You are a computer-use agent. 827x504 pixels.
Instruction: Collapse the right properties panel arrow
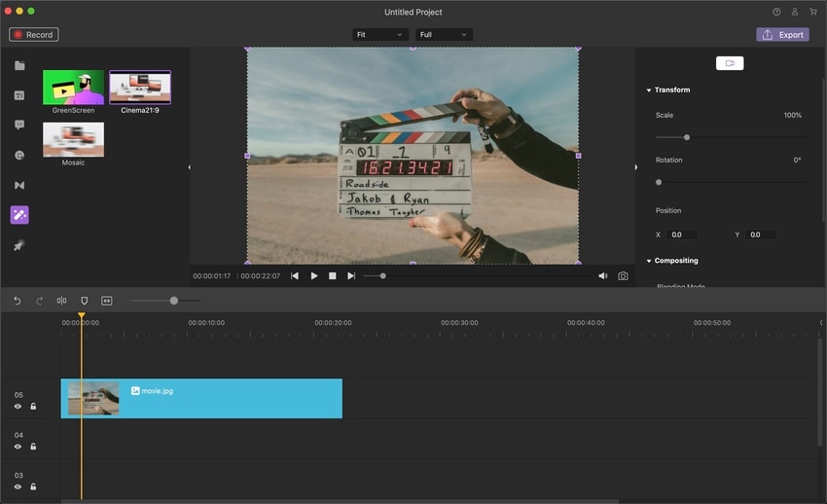(x=636, y=167)
